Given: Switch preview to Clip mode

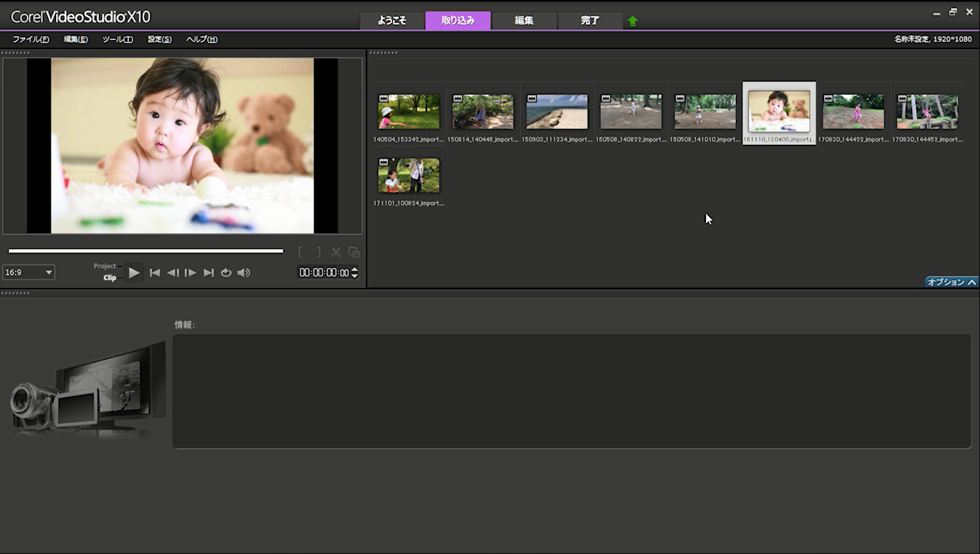Looking at the screenshot, I should tap(110, 278).
